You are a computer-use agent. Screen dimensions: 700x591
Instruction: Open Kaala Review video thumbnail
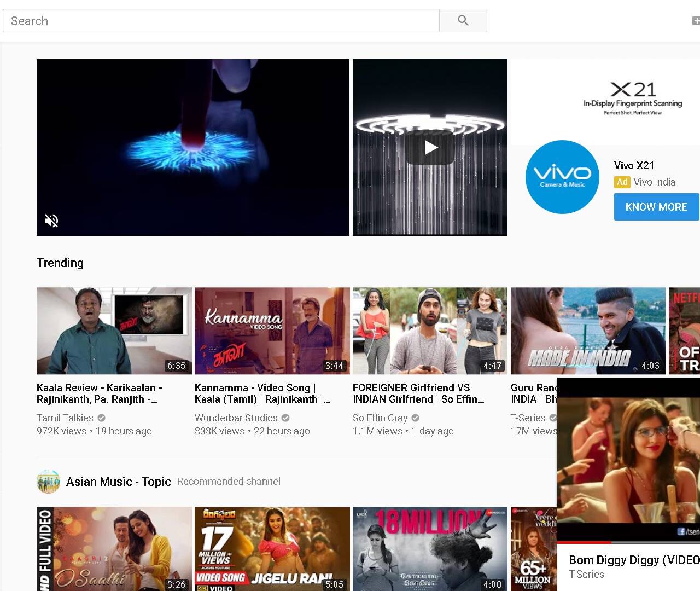(114, 331)
